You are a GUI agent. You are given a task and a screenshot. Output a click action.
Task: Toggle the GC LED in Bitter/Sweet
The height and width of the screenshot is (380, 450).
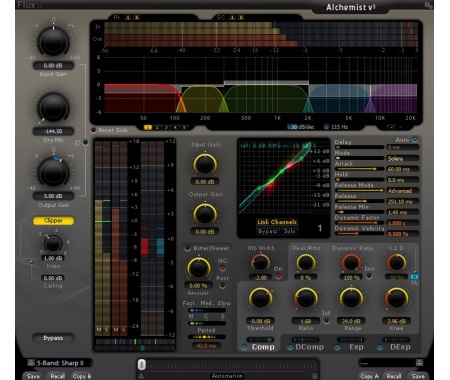222,268
